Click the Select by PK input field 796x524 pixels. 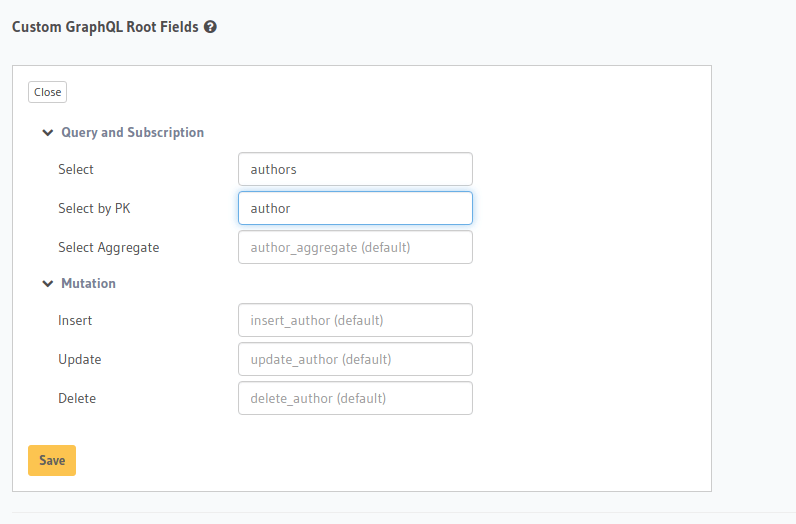(x=355, y=208)
